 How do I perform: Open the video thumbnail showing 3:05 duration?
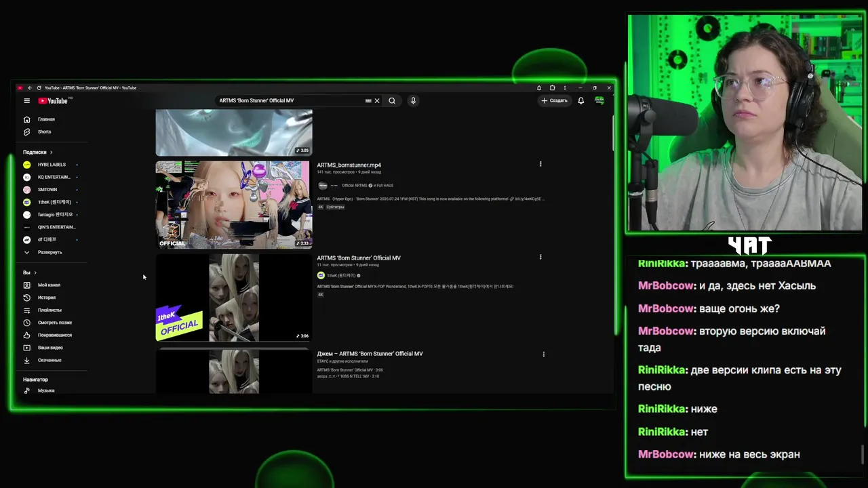[x=234, y=133]
